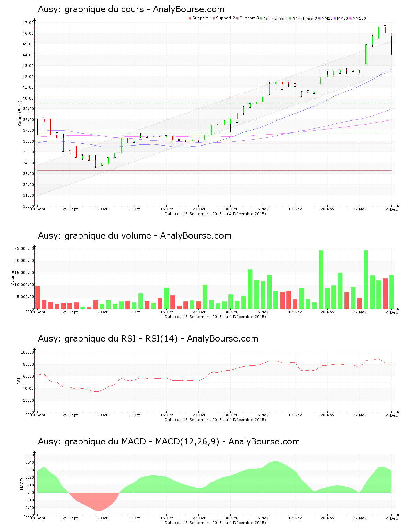Click the tallest green volume bar near 20 Nov

click(x=321, y=279)
